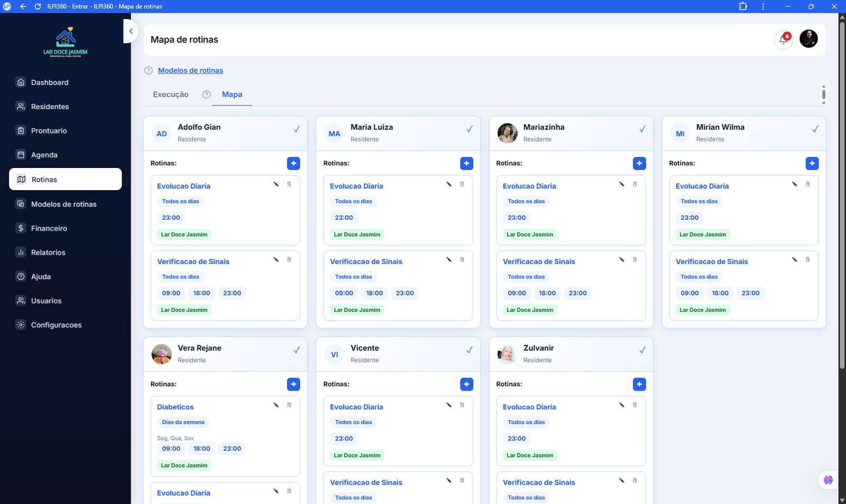Select Rotinas in the sidebar
This screenshot has height=504, width=846.
(x=66, y=179)
